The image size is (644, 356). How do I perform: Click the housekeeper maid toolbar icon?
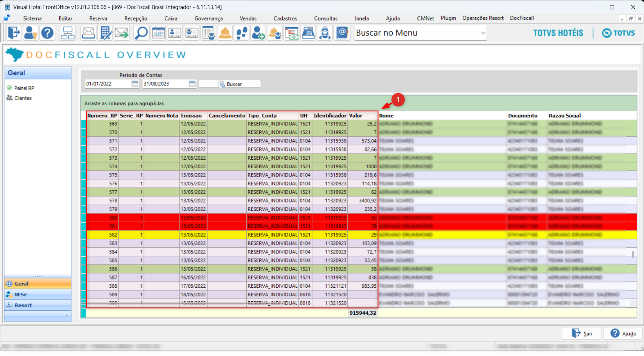325,33
